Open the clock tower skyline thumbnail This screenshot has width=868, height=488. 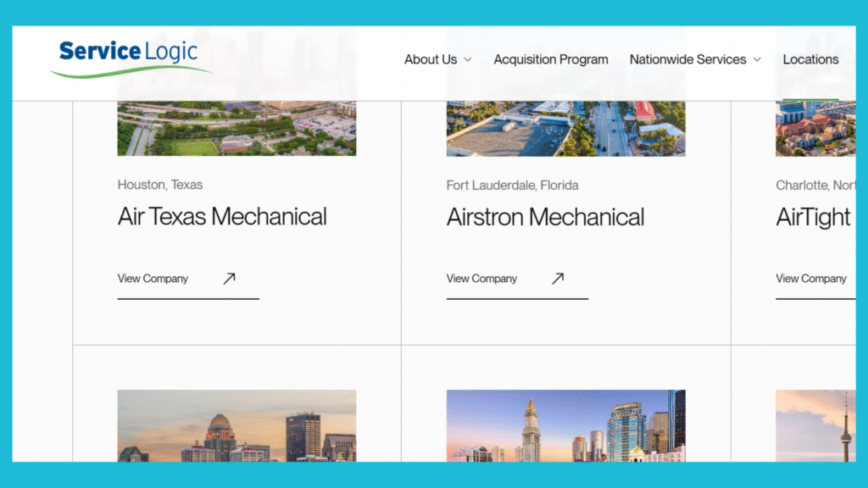click(x=565, y=425)
